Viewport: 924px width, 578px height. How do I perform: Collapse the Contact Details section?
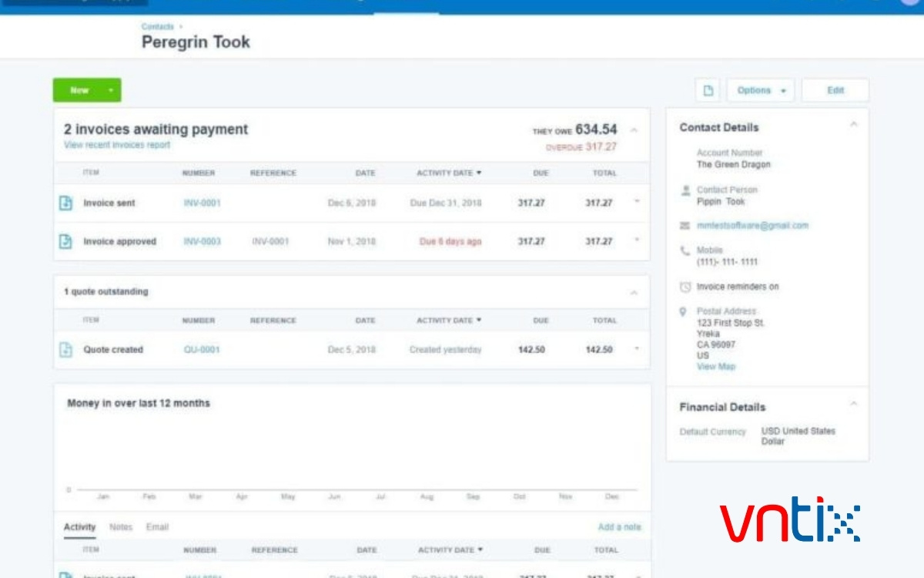pyautogui.click(x=853, y=125)
